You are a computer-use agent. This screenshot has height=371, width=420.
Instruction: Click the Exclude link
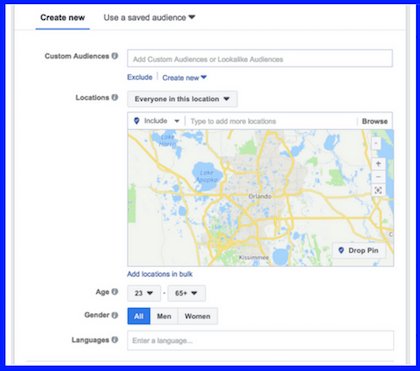pos(140,77)
